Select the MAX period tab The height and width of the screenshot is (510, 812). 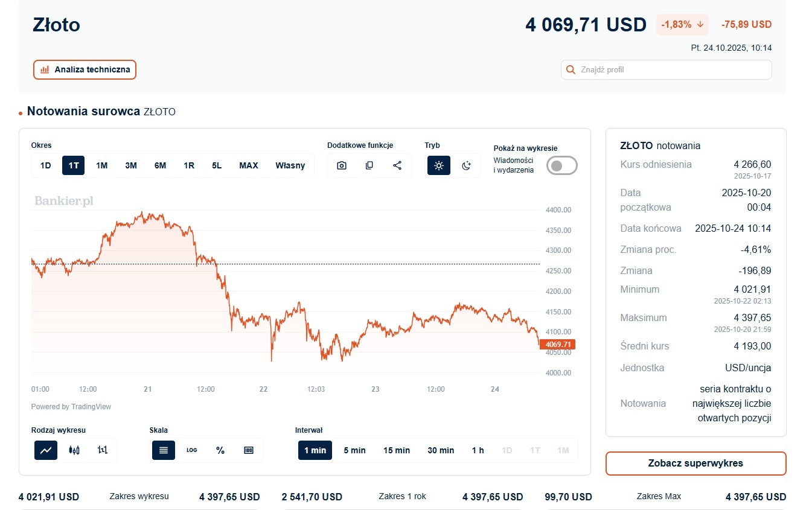(249, 165)
